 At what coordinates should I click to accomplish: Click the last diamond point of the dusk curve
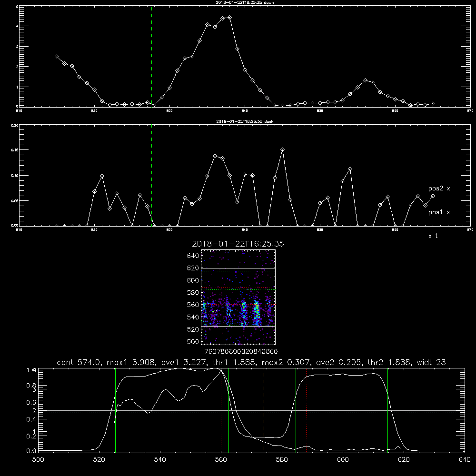433,196
